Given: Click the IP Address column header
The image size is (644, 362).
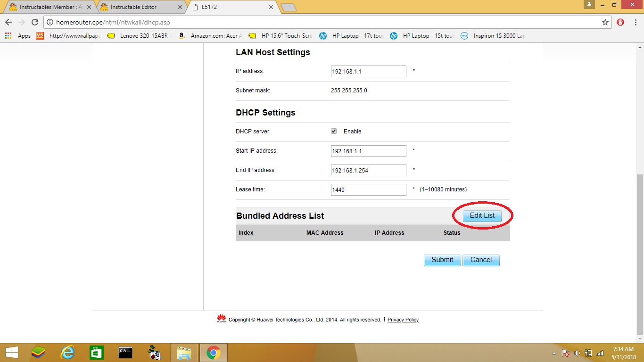Looking at the screenshot, I should [389, 233].
